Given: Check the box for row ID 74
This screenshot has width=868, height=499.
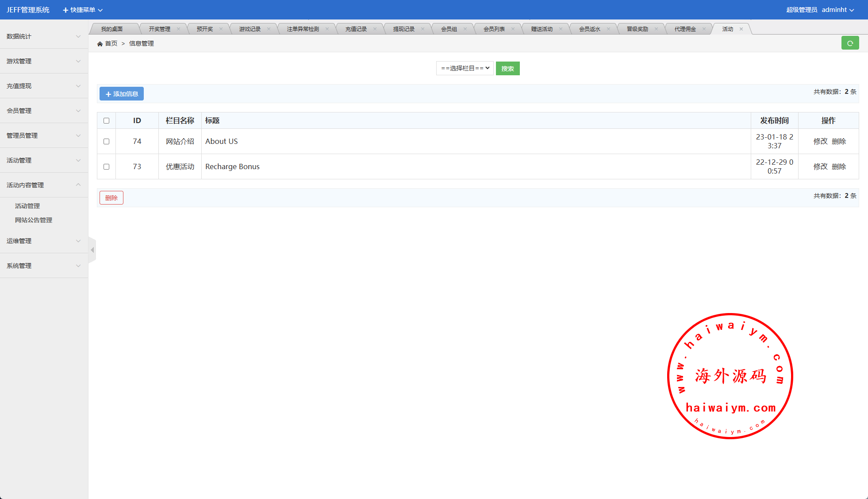Looking at the screenshot, I should point(106,141).
